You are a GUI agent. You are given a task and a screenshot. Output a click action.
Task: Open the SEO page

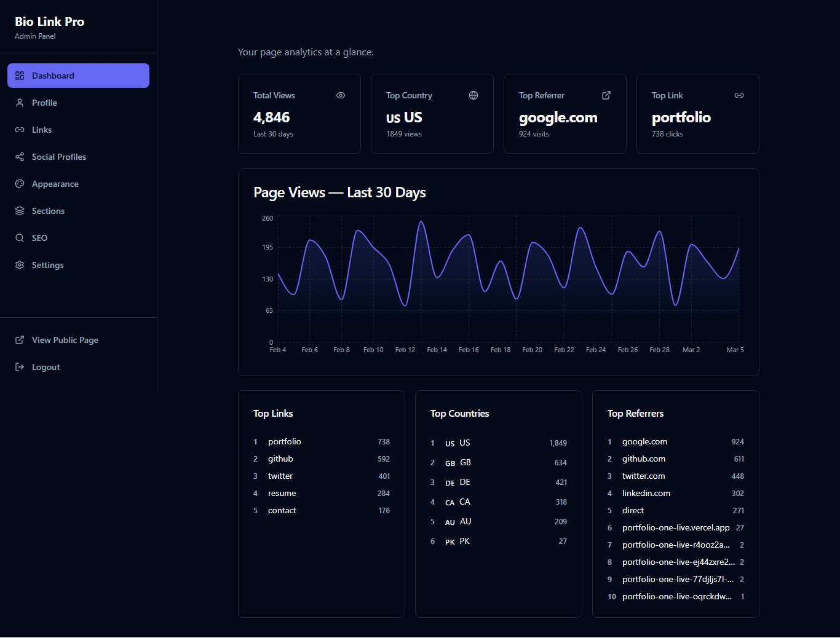click(x=78, y=238)
